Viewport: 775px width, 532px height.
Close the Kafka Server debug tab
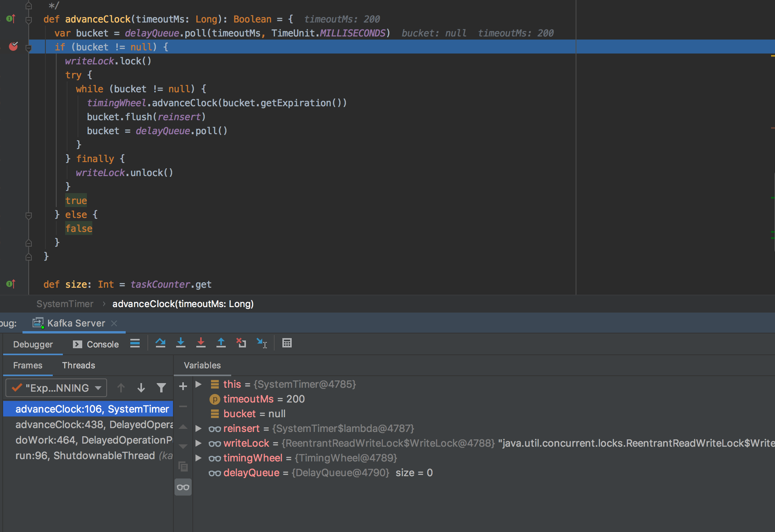point(114,323)
